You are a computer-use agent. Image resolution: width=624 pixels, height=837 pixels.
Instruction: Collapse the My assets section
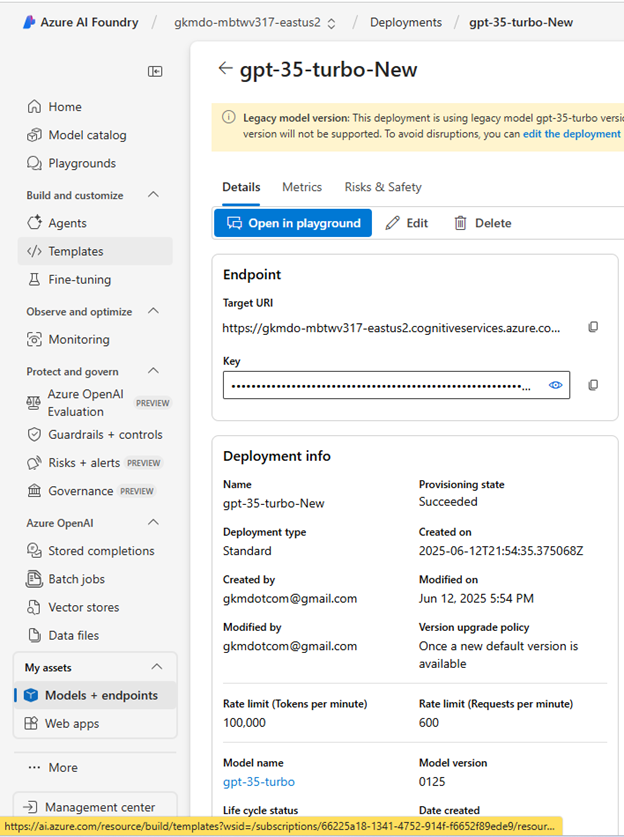(x=156, y=667)
